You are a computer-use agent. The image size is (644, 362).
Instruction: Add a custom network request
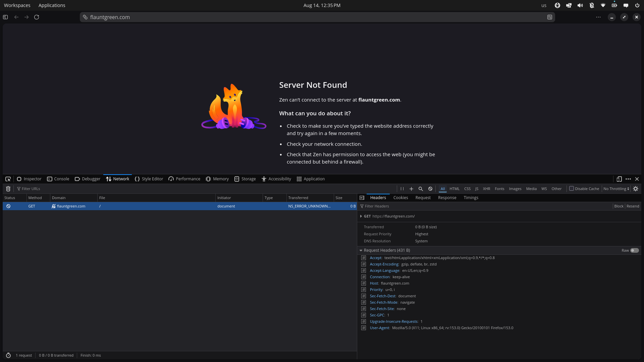click(411, 189)
